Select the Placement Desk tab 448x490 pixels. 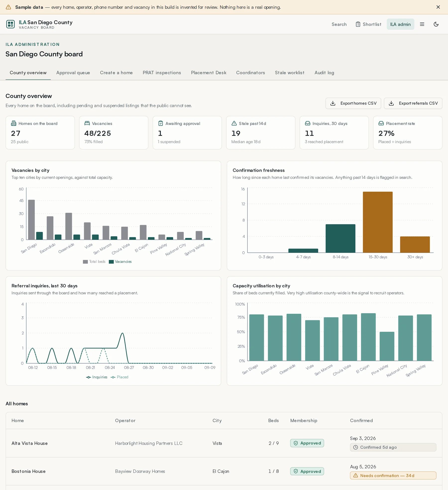point(209,73)
